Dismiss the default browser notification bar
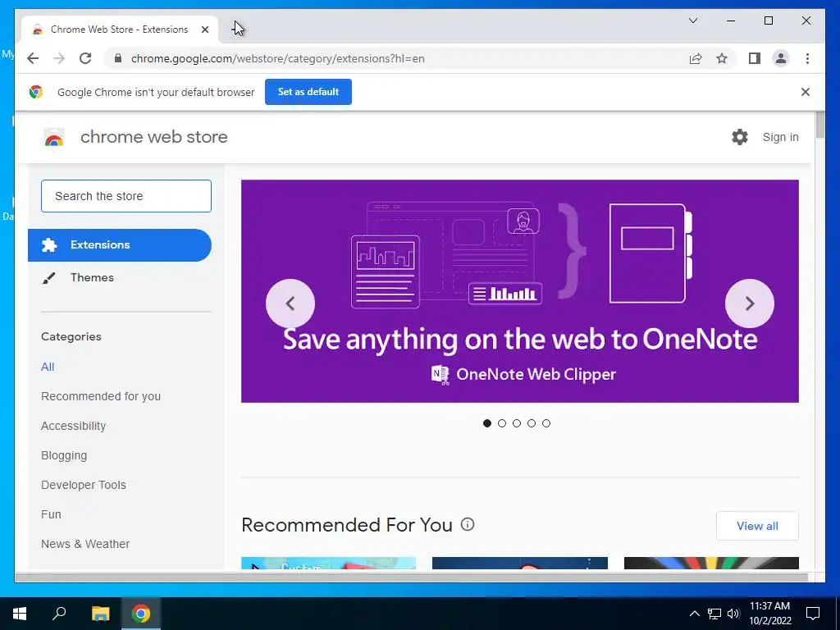840x630 pixels. pos(806,92)
